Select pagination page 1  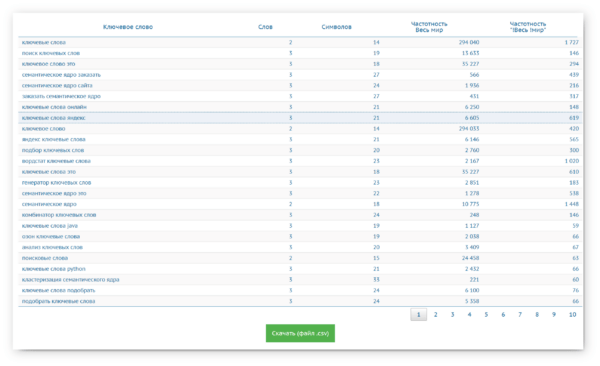(x=419, y=315)
